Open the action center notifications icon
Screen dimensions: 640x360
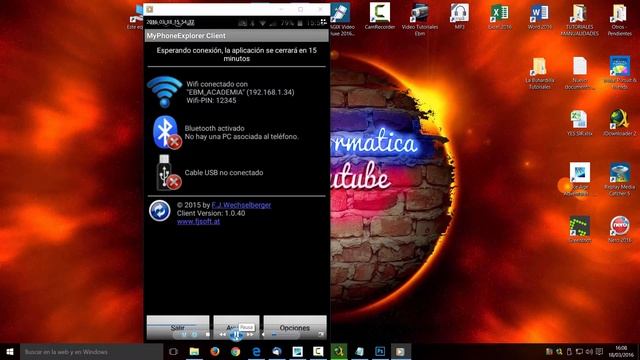[x=599, y=351]
